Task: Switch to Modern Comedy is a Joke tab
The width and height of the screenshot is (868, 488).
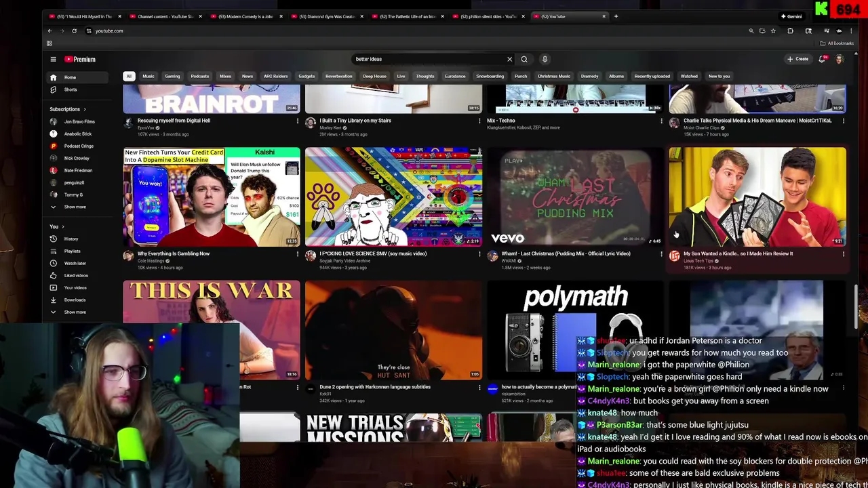Action: coord(245,16)
